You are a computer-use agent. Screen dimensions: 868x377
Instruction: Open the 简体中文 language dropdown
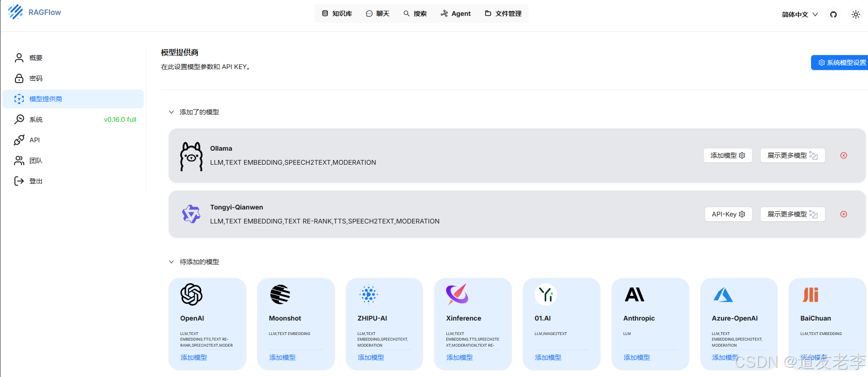tap(800, 14)
